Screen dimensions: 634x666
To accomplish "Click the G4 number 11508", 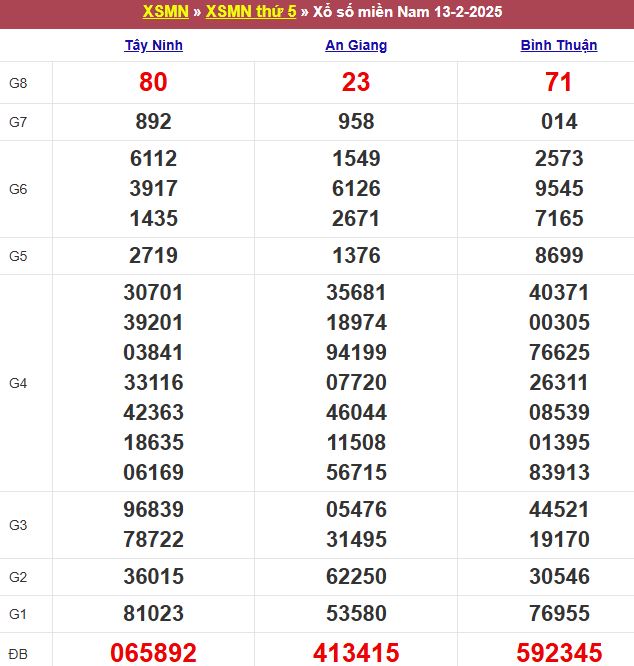I will pos(356,442).
